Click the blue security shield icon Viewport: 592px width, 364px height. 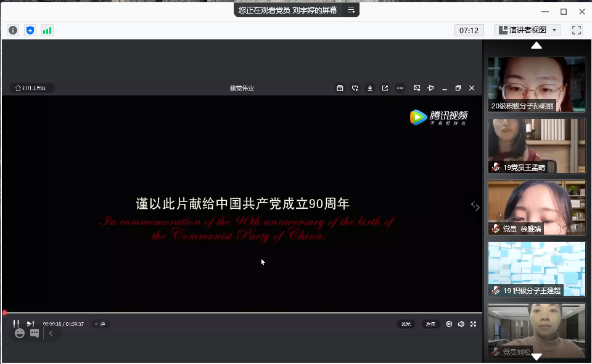[30, 30]
